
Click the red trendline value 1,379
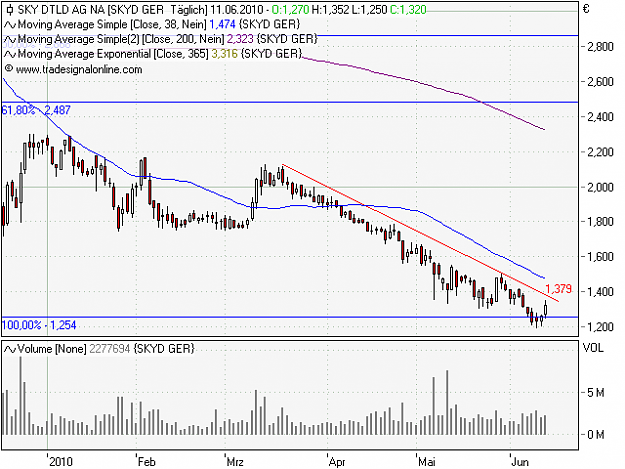[x=558, y=288]
